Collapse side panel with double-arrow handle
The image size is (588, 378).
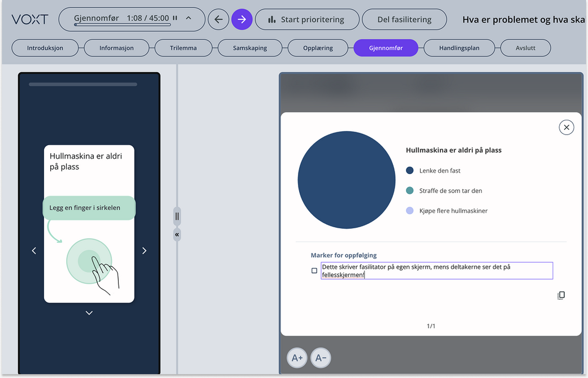pos(177,234)
